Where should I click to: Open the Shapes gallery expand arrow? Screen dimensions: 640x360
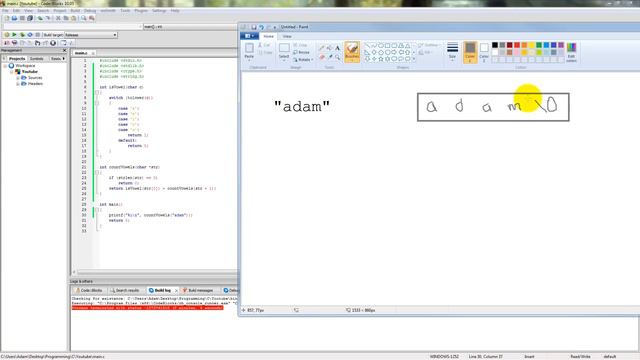pos(414,59)
